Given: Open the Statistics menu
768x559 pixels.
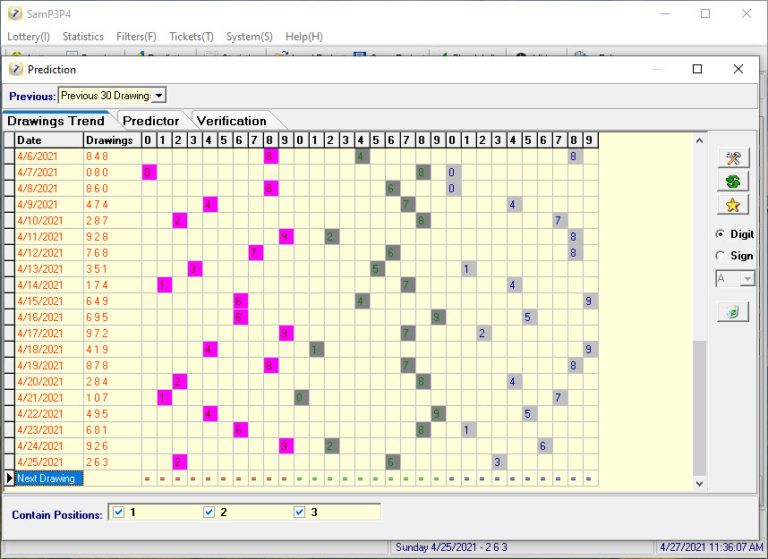Looking at the screenshot, I should [x=83, y=37].
